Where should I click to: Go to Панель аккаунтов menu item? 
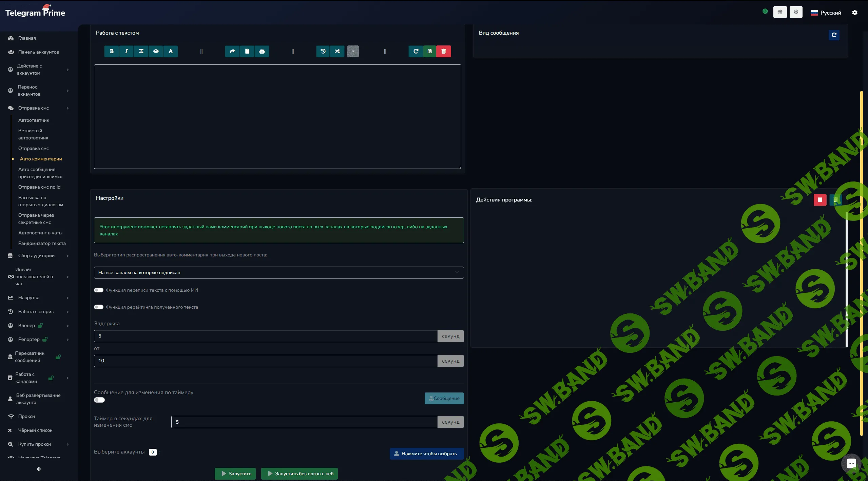(x=38, y=52)
